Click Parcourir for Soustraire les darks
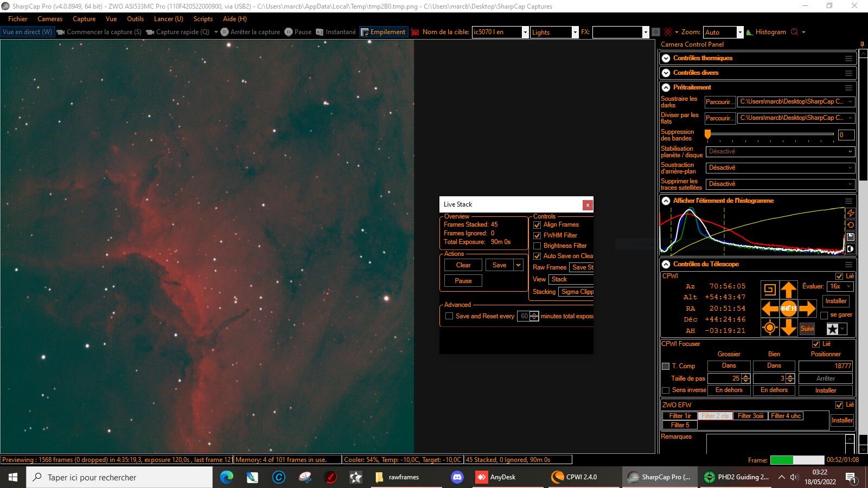Image resolution: width=868 pixels, height=488 pixels. pos(719,102)
